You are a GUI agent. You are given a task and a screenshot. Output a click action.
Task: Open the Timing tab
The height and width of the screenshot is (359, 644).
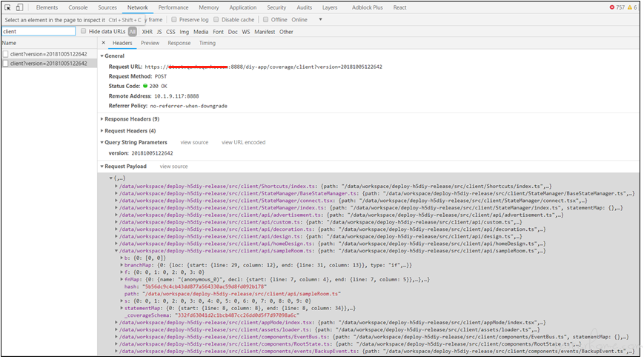pos(208,43)
